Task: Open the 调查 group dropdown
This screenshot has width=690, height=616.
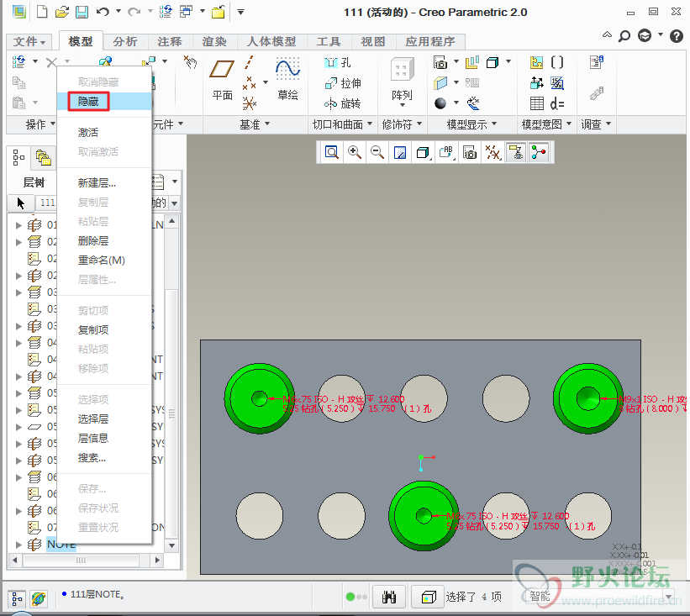Action: click(x=596, y=124)
